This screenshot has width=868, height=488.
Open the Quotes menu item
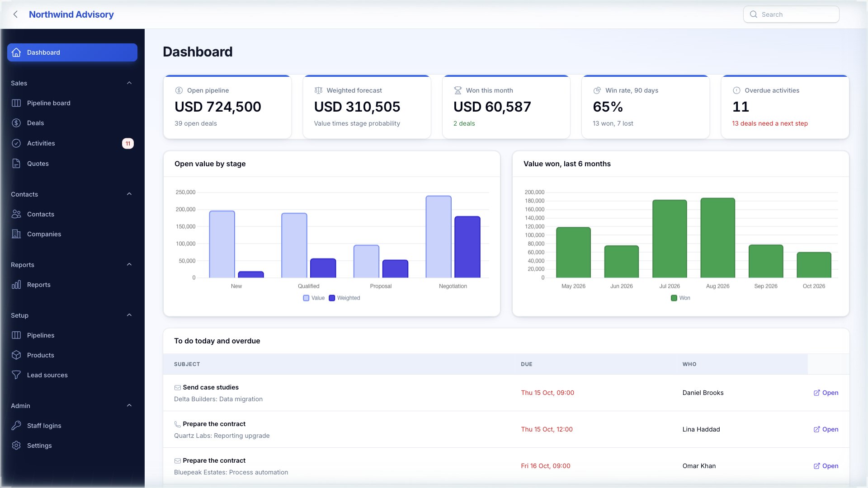tap(72, 164)
